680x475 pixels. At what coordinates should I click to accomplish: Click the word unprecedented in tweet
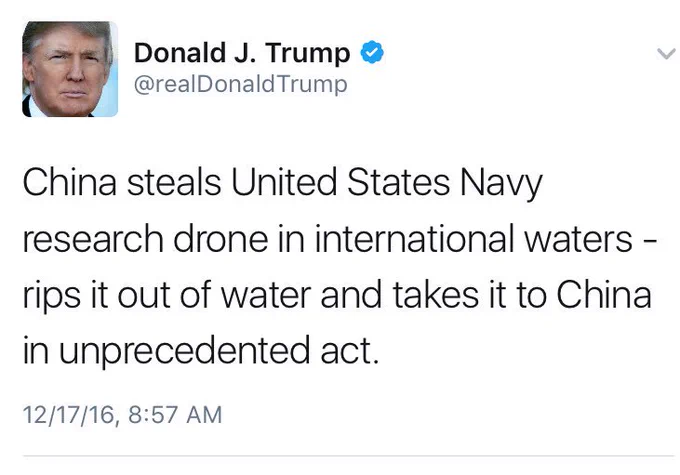tap(184, 352)
